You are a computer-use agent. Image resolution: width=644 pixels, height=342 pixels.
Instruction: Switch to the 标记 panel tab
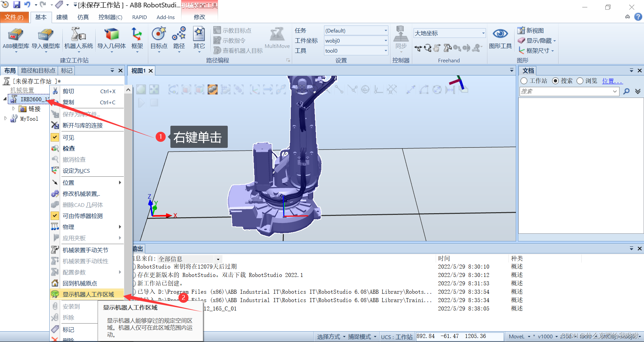67,70
